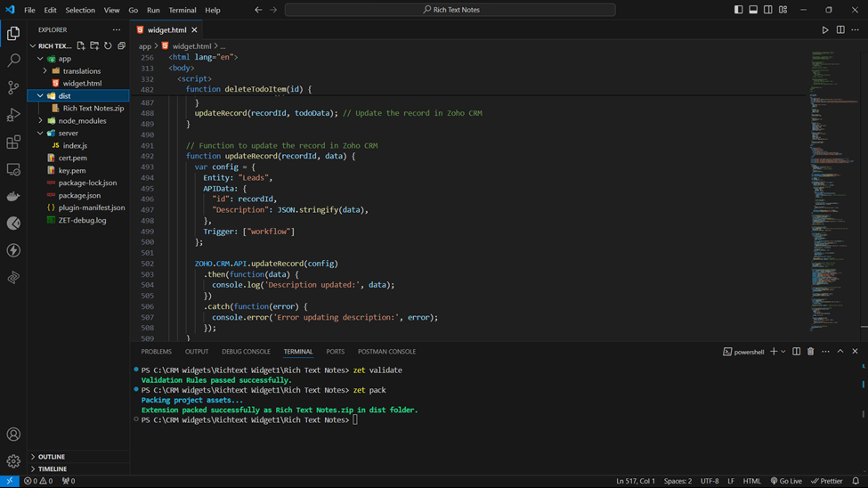Viewport: 868px width, 488px height.
Task: Expand the OUTLINE section
Action: pyautogui.click(x=52, y=457)
